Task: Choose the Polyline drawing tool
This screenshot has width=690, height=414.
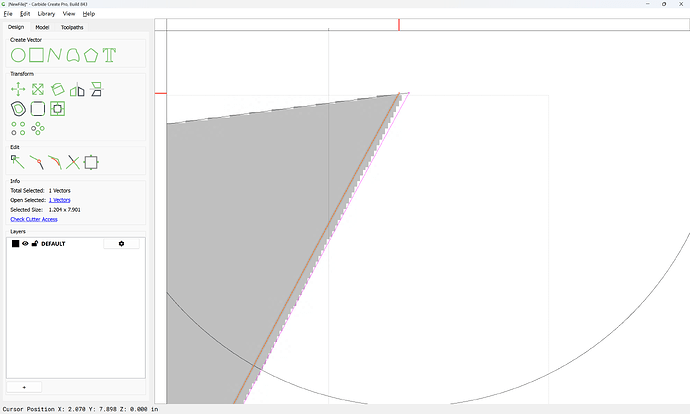Action: [x=55, y=55]
